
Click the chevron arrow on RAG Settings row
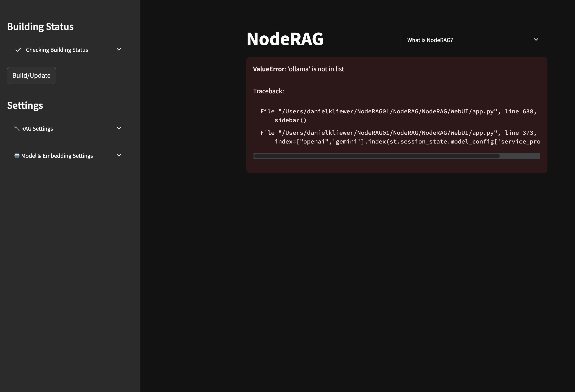coord(119,128)
